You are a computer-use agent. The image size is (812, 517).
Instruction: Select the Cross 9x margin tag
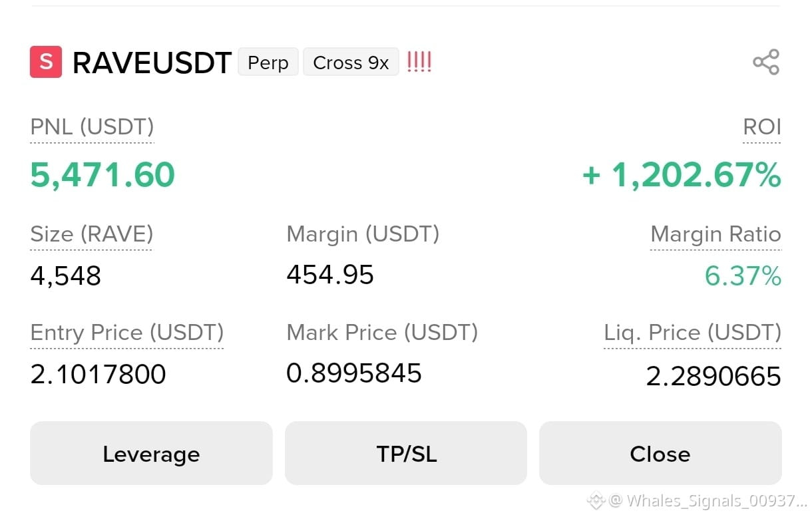tap(351, 63)
